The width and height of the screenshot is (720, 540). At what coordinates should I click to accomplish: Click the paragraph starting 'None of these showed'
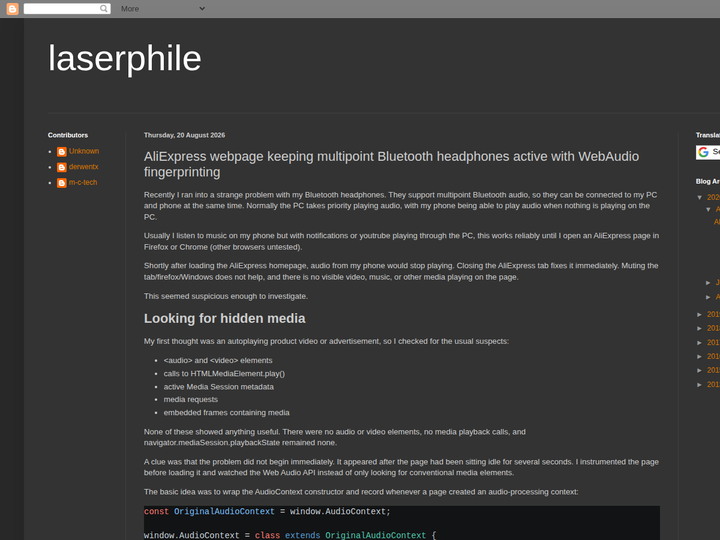click(335, 437)
